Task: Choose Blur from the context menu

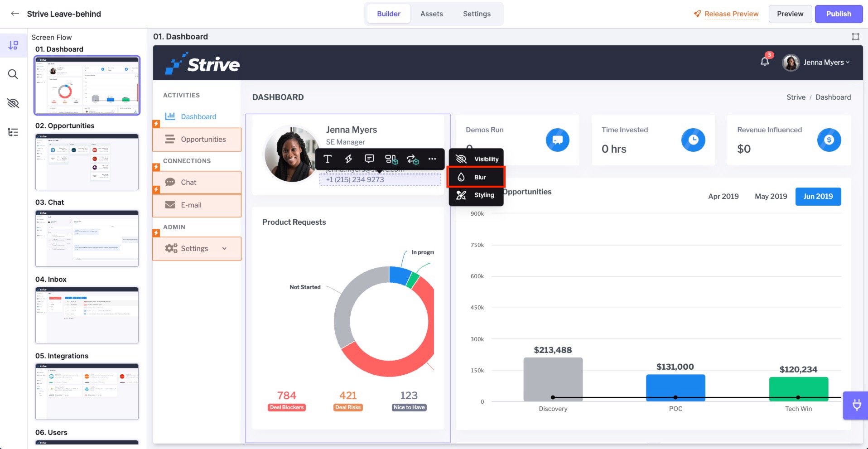Action: 476,177
